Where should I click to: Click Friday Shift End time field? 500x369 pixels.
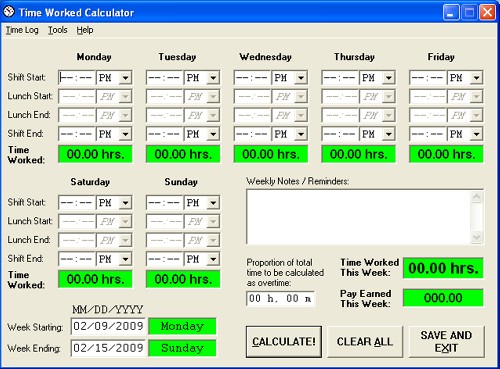click(x=428, y=134)
